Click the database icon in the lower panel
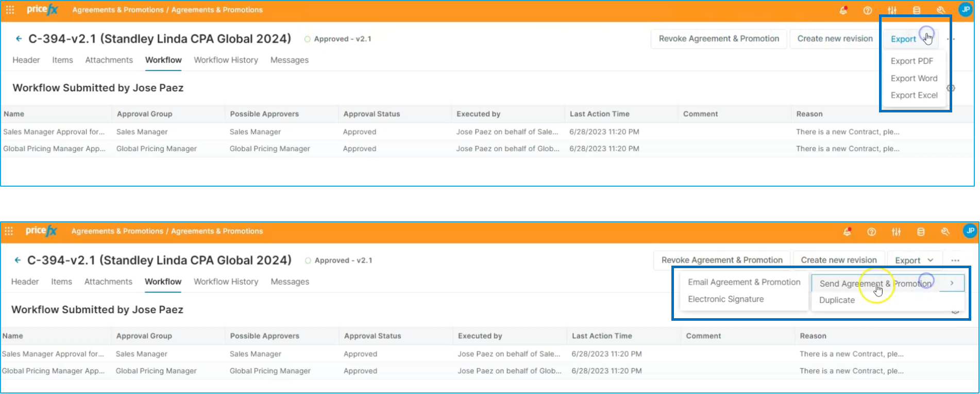This screenshot has height=394, width=980. tap(921, 232)
